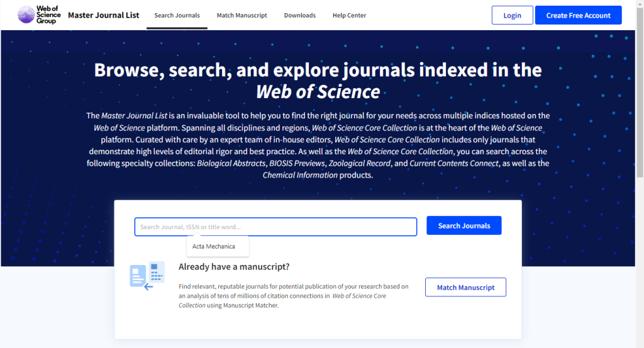Image resolution: width=644 pixels, height=348 pixels.
Task: Focus the journal search input field
Action: [275, 227]
